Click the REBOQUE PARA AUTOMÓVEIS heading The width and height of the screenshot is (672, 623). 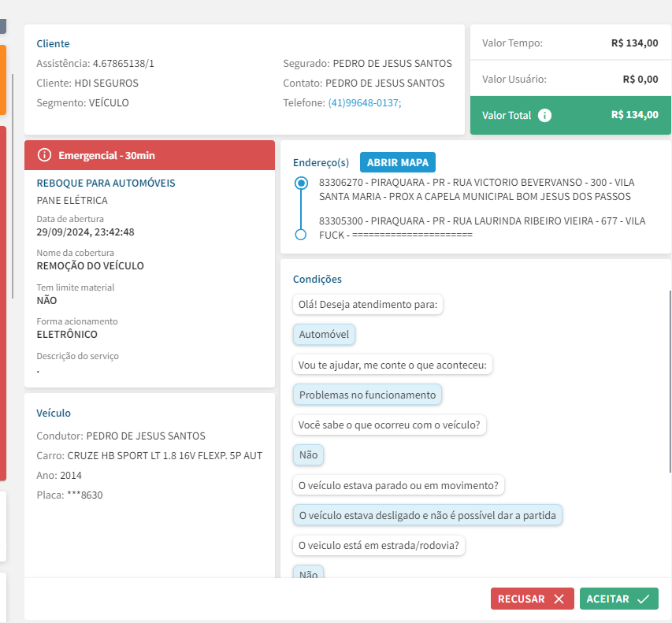(x=106, y=183)
